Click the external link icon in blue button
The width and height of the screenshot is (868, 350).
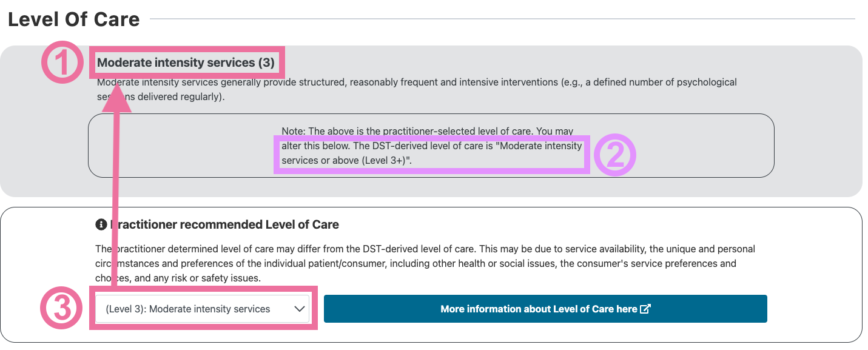pyautogui.click(x=645, y=309)
